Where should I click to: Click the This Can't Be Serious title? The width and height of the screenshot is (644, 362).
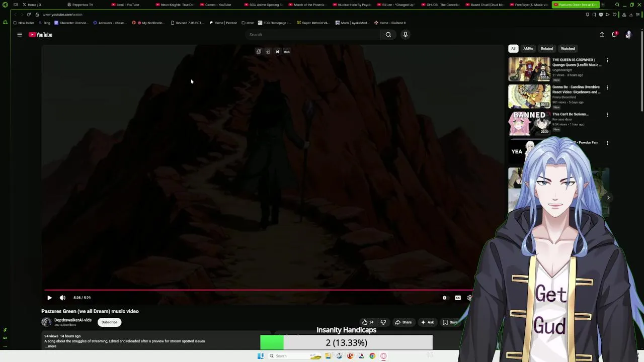click(570, 114)
